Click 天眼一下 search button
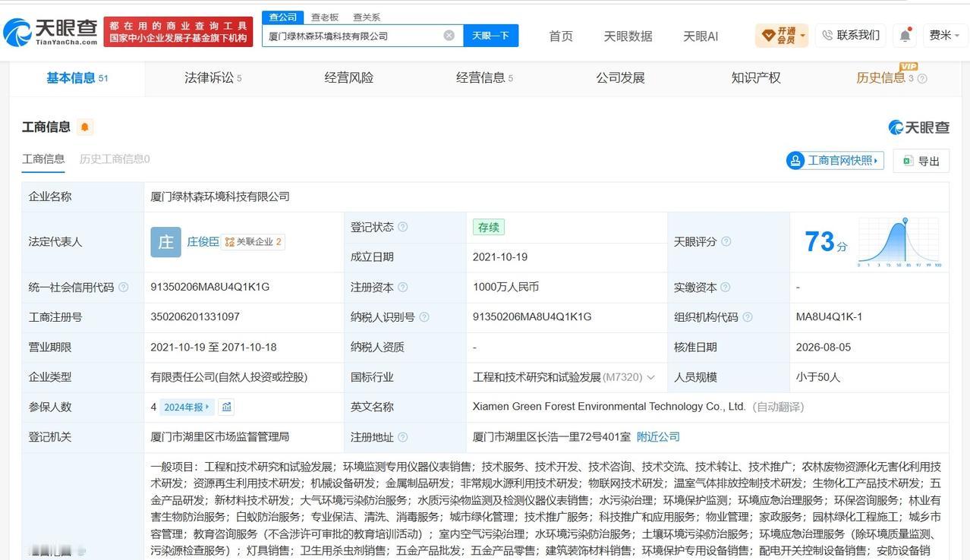Image resolution: width=970 pixels, height=560 pixels. click(x=490, y=36)
